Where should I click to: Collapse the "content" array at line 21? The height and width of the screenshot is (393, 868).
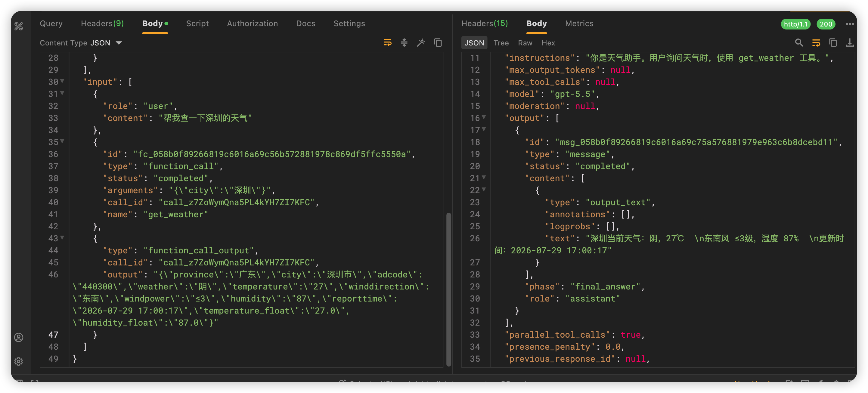click(484, 177)
